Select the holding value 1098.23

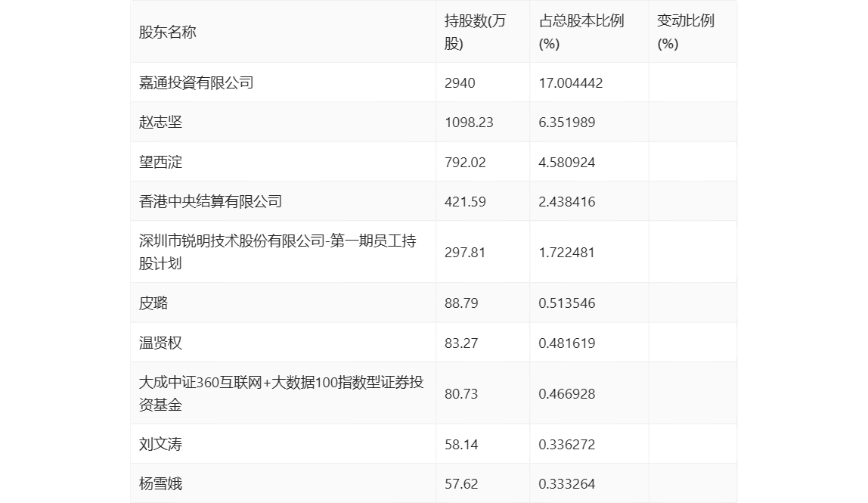coord(468,123)
